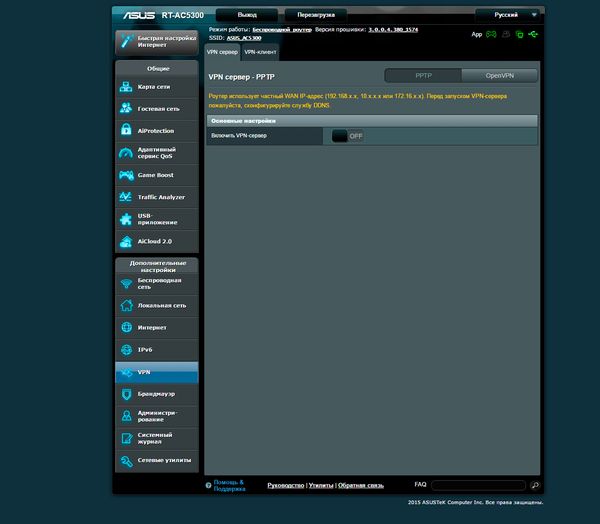Screen dimensions: 600x524
Task: Open Беспроводной роутер operation mode link
Action: click(282, 29)
